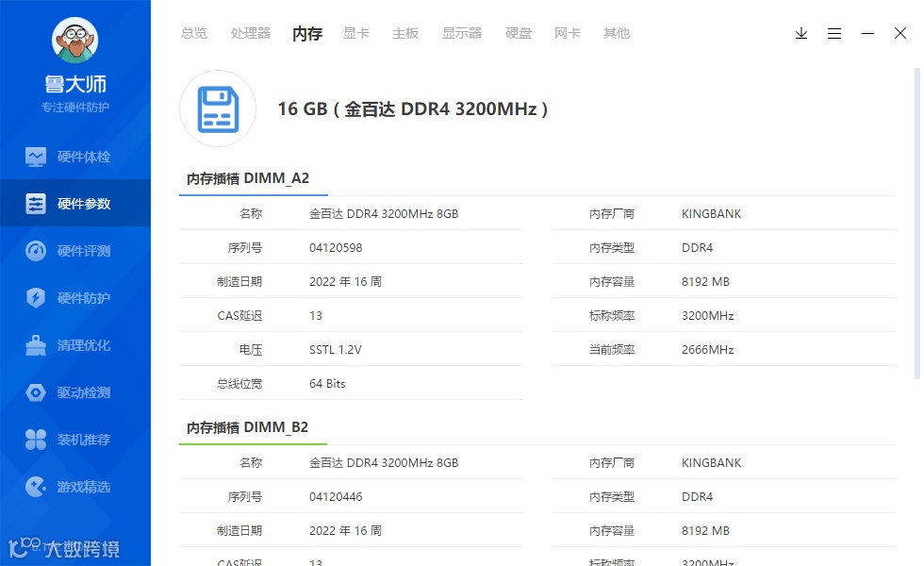Click serial number 04120446
Screen dimensions: 924x566
coord(336,497)
